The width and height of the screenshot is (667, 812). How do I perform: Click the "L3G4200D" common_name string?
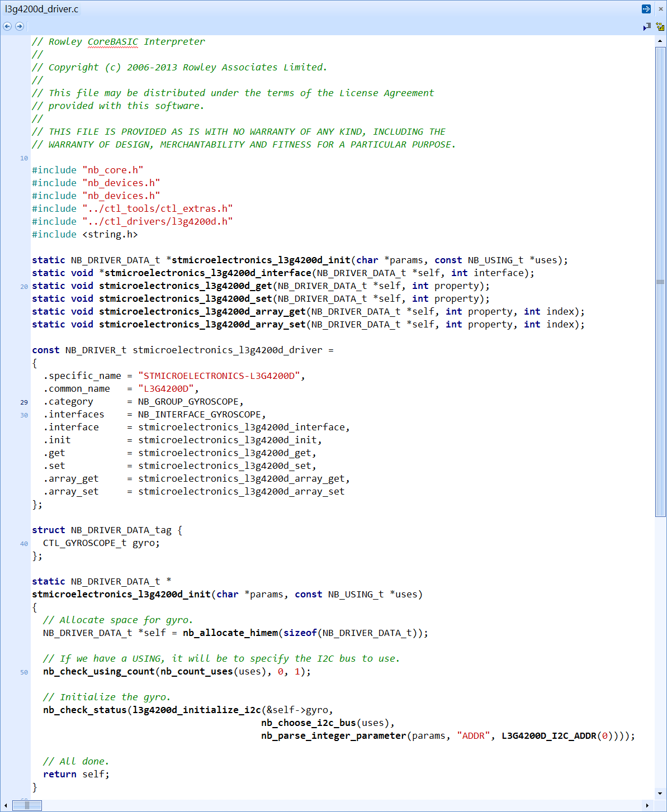point(169,388)
